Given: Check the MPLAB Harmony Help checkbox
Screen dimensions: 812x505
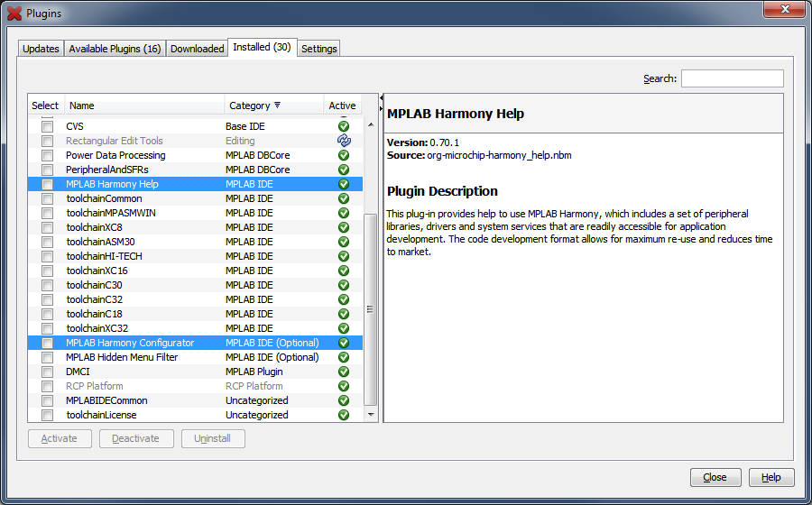Looking at the screenshot, I should click(x=47, y=184).
